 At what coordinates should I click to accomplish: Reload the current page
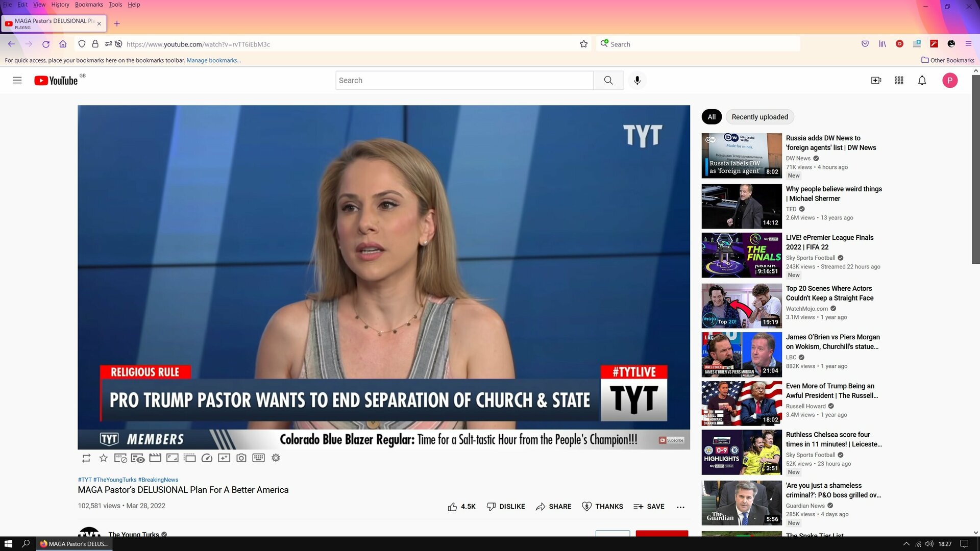[46, 44]
